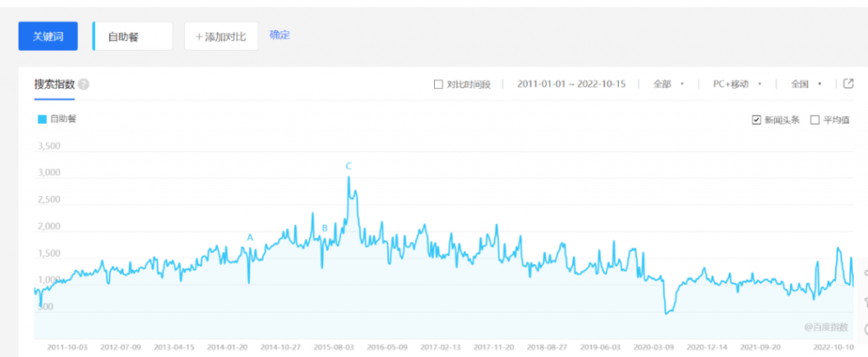This screenshot has width=868, height=357.
Task: Click the 自助餐 legend color square
Action: (42, 119)
